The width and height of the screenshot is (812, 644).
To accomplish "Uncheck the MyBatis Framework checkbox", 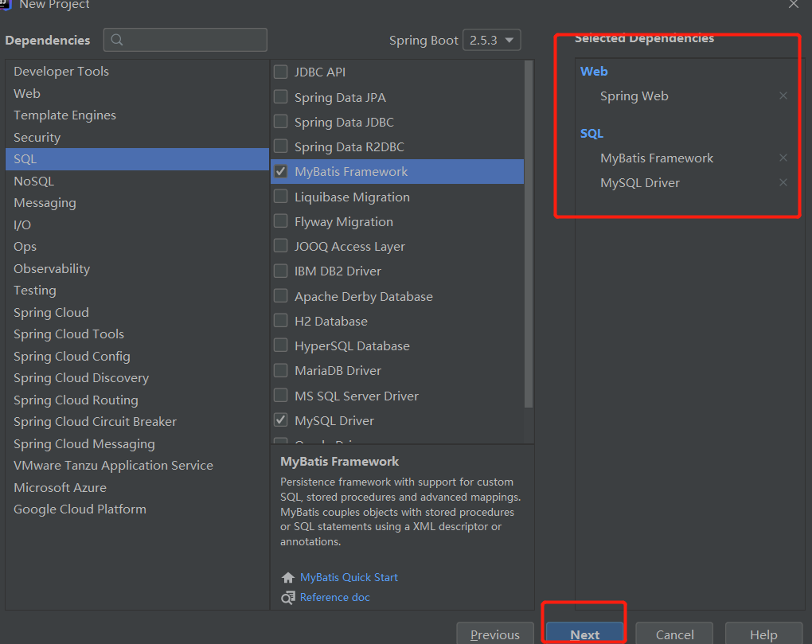I will pos(281,171).
